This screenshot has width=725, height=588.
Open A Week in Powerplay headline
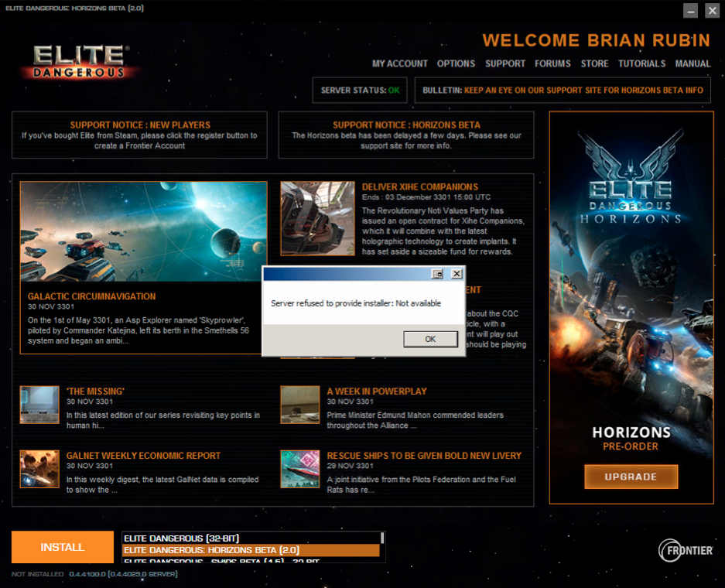pos(377,391)
